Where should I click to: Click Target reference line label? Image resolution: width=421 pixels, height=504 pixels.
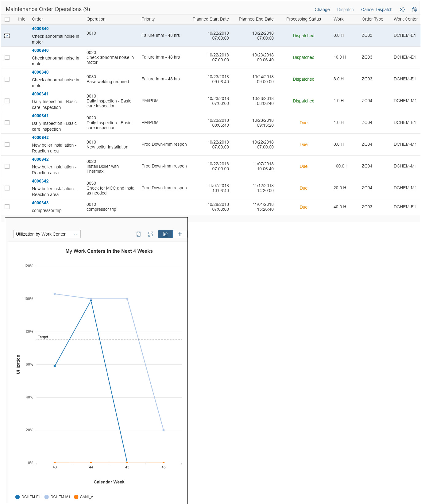43,337
